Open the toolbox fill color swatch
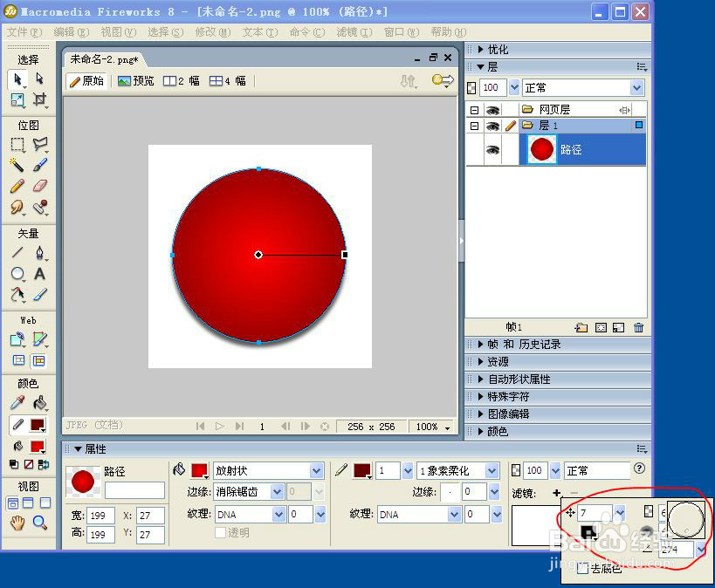The image size is (715, 588). click(38, 447)
